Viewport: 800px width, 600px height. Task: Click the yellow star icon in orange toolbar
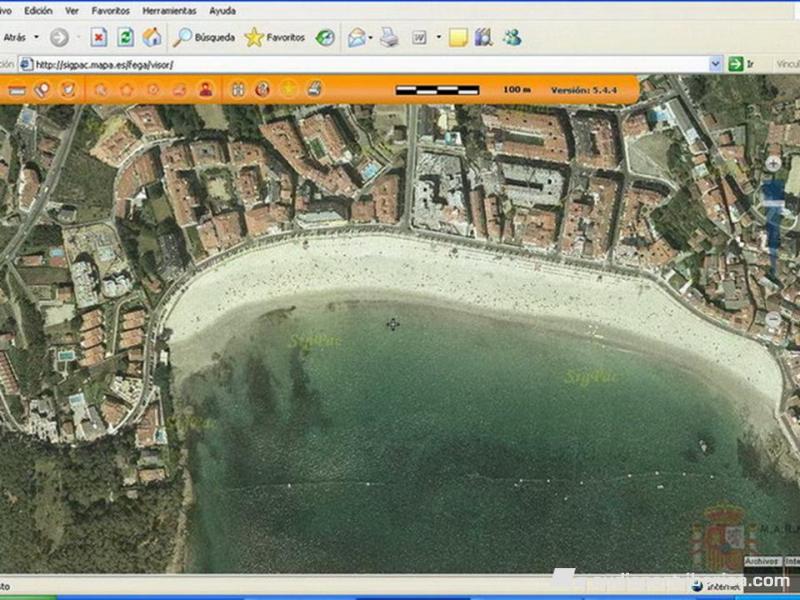pos(288,89)
